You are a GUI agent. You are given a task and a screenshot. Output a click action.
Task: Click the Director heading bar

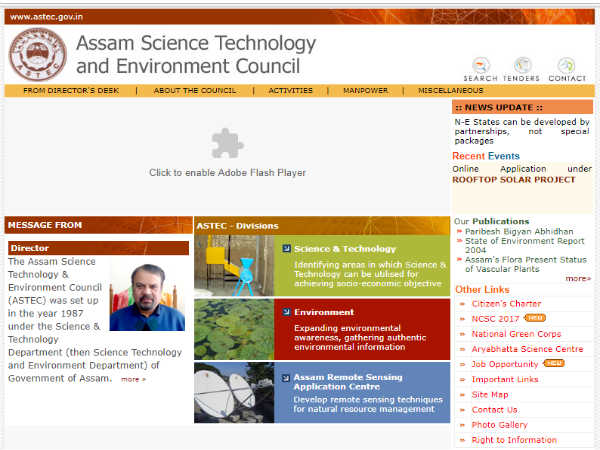98,248
